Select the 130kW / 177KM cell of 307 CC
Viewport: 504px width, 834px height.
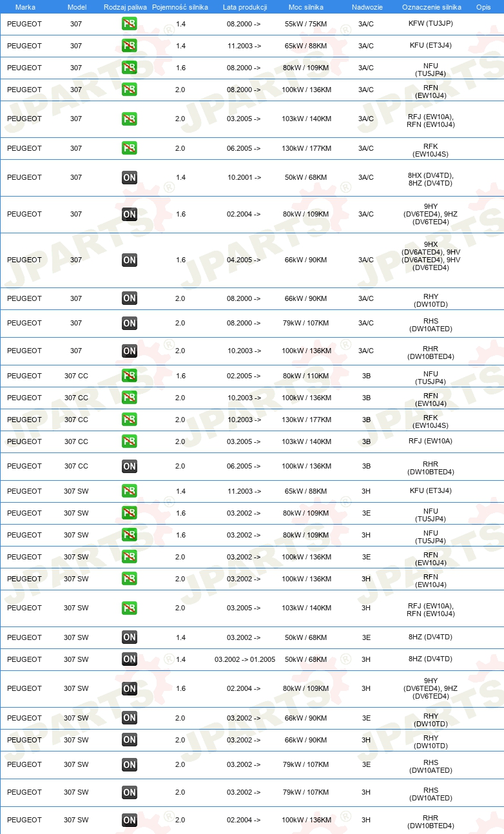tap(307, 420)
